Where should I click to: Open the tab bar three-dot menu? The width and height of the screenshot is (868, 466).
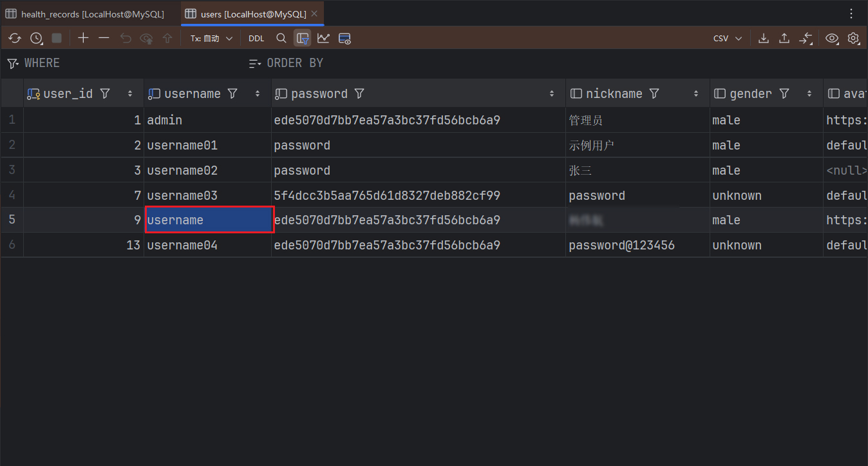pos(851,14)
